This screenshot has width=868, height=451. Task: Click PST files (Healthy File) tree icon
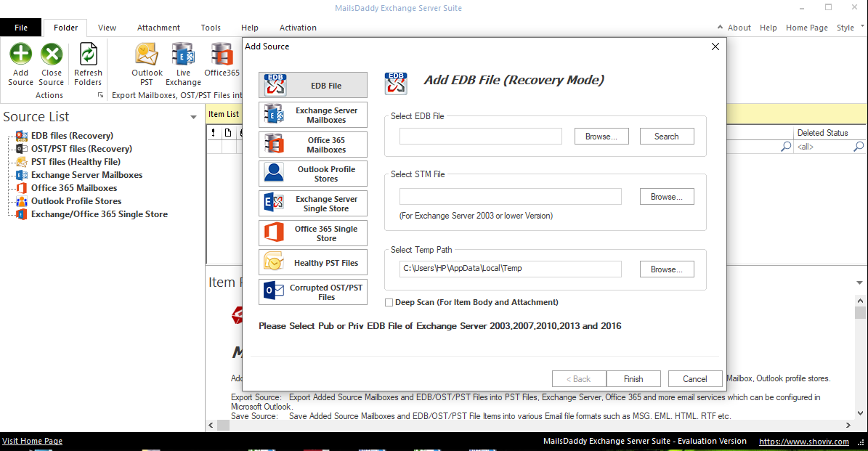[22, 161]
